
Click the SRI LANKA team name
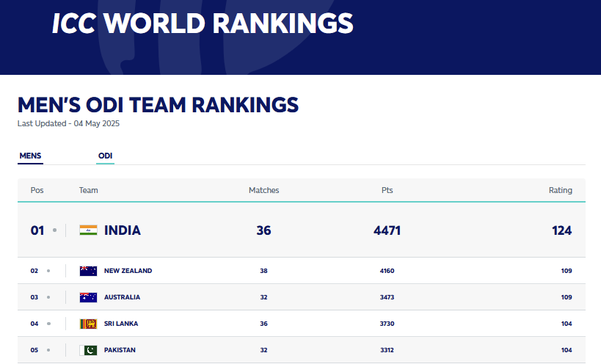click(121, 324)
